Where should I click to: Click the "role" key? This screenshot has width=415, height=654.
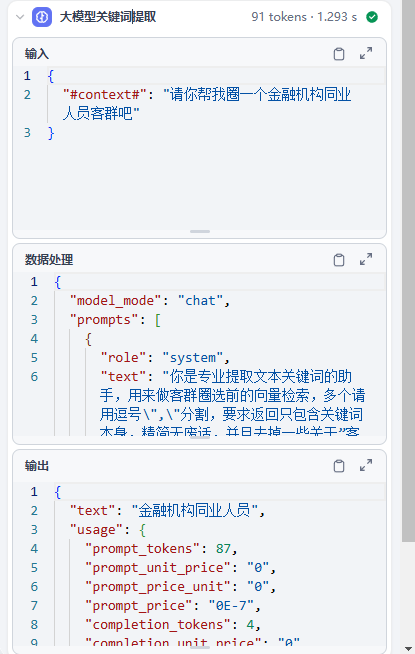point(123,358)
